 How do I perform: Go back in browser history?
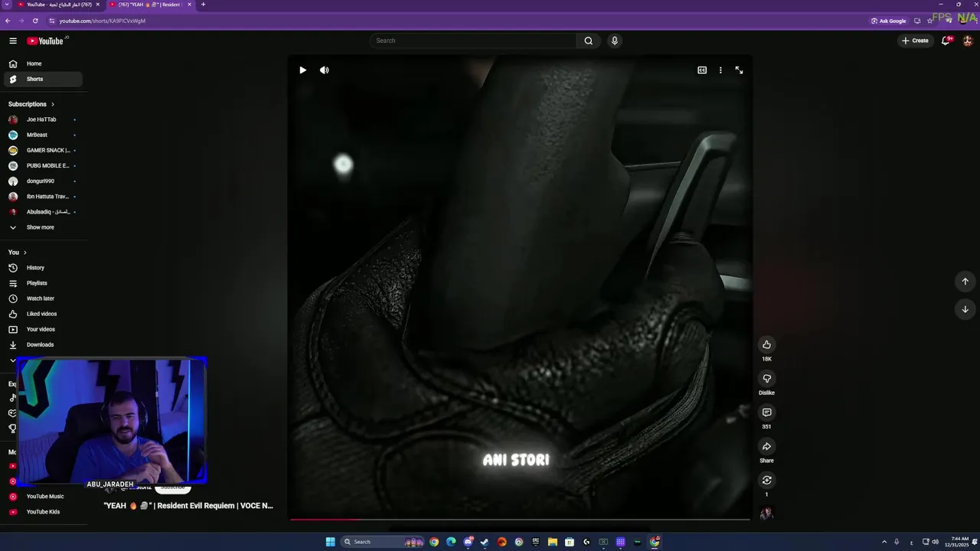[x=8, y=21]
